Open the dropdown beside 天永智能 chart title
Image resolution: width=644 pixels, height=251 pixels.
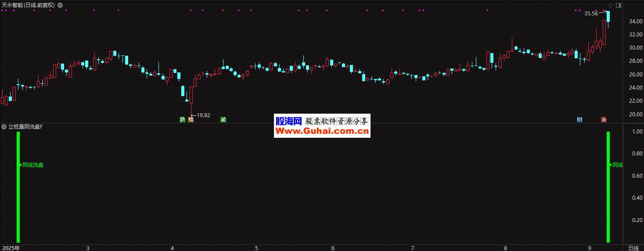[x=60, y=5]
